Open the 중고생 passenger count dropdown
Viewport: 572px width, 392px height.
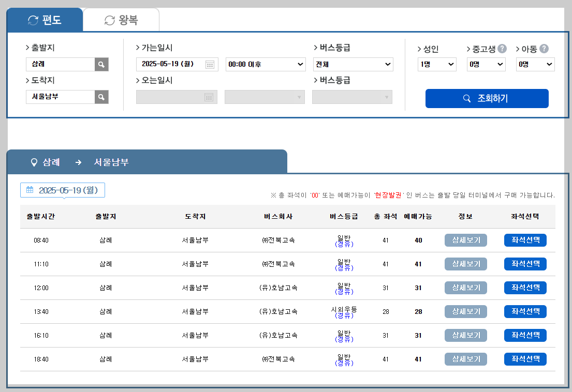pos(486,64)
